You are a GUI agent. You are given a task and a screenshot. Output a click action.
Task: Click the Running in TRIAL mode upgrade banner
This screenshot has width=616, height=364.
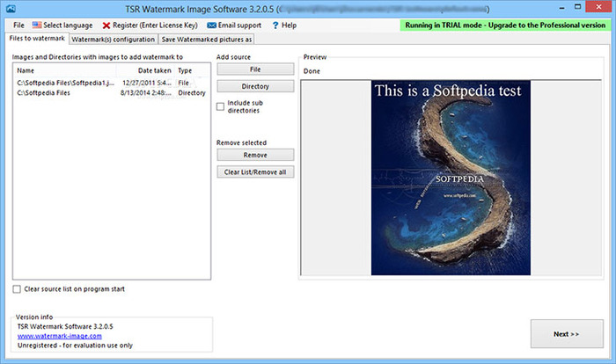[x=503, y=25]
